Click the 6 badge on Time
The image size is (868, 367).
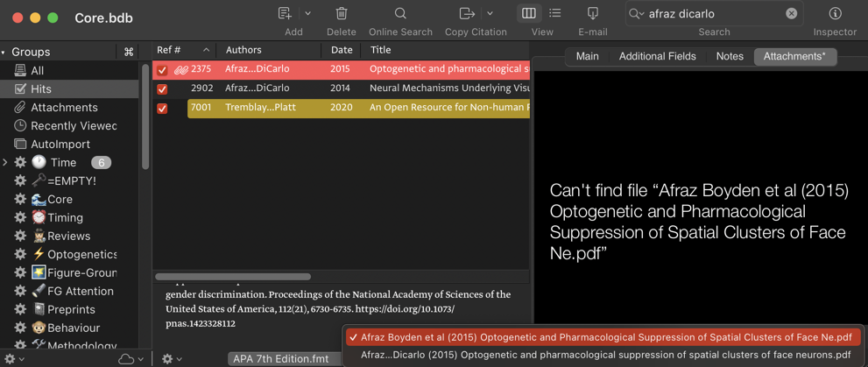[x=102, y=163]
